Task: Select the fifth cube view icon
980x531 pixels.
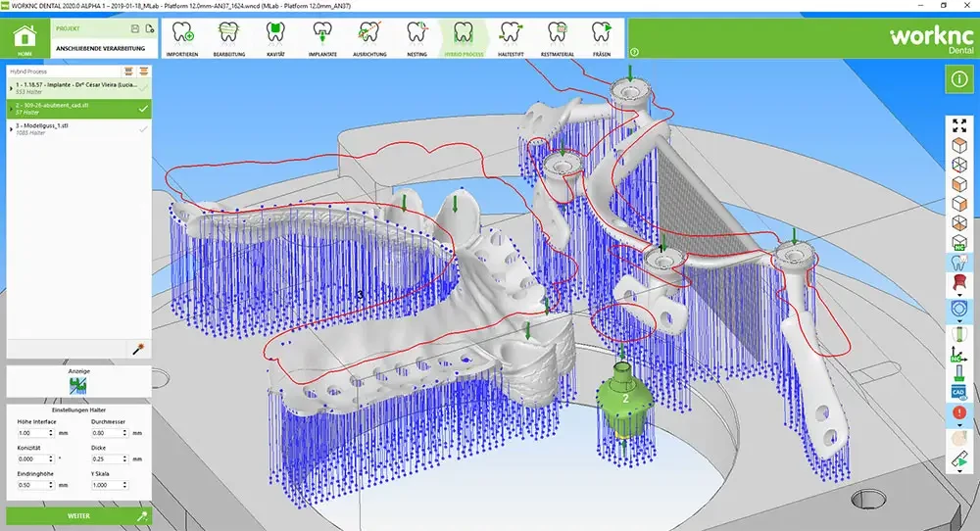Action: pyautogui.click(x=959, y=223)
